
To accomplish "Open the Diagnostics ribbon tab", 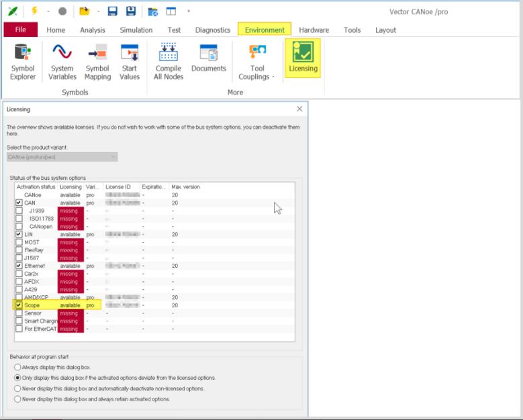I will pyautogui.click(x=213, y=30).
